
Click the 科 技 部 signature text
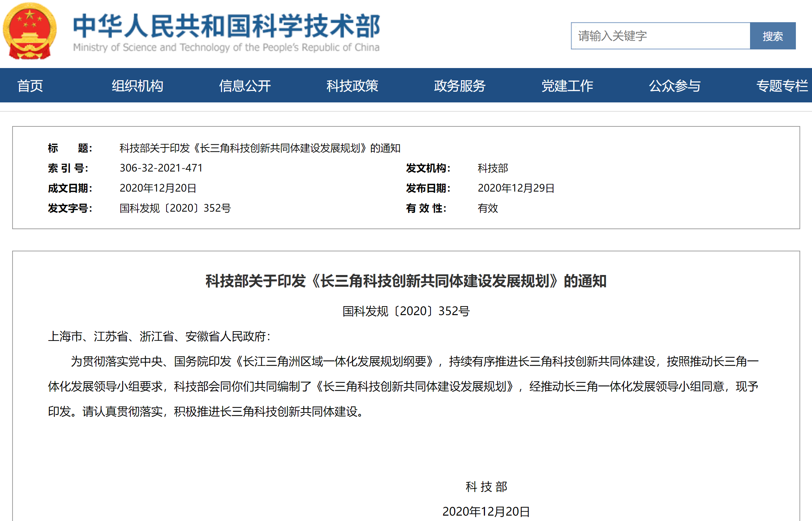tap(486, 487)
